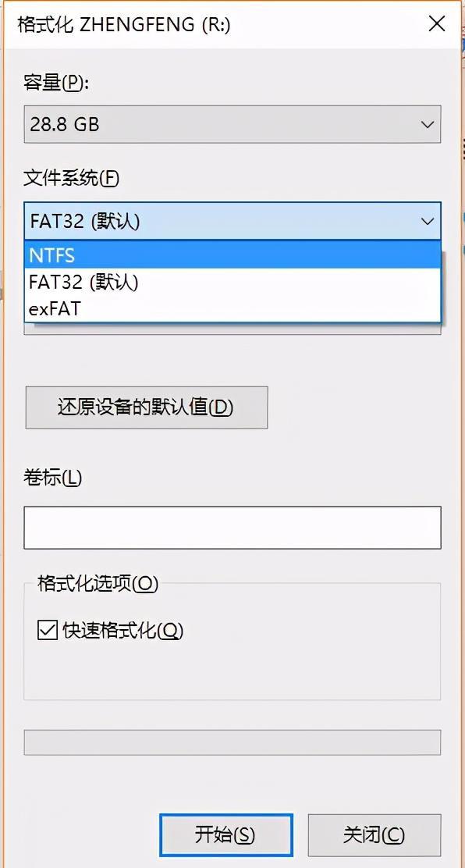Click 还原设备的默认值 restore defaults button

pyautogui.click(x=145, y=407)
